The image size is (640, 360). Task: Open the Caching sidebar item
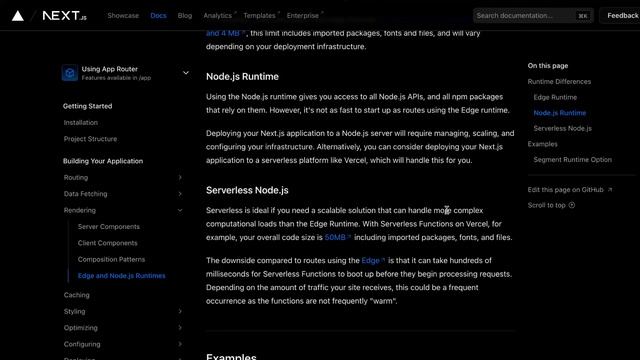[x=76, y=295]
